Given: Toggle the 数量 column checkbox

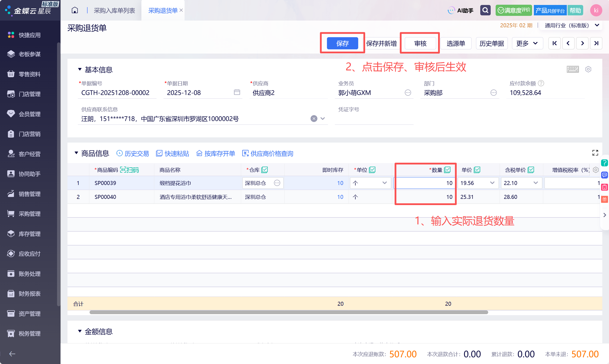Looking at the screenshot, I should point(447,170).
